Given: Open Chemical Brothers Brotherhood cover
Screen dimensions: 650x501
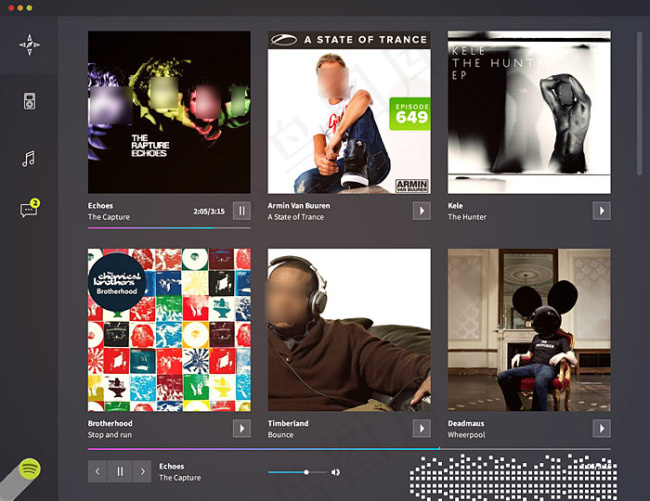Looking at the screenshot, I should [169, 330].
